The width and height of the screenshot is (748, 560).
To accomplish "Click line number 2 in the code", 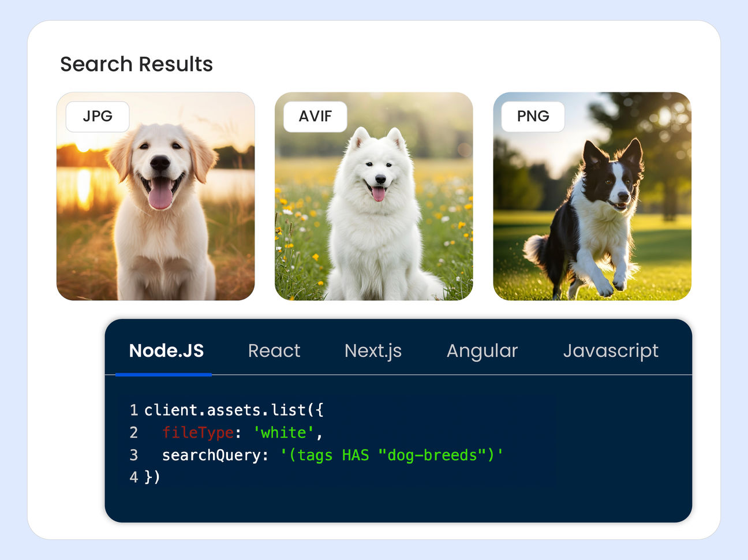I will coord(133,432).
